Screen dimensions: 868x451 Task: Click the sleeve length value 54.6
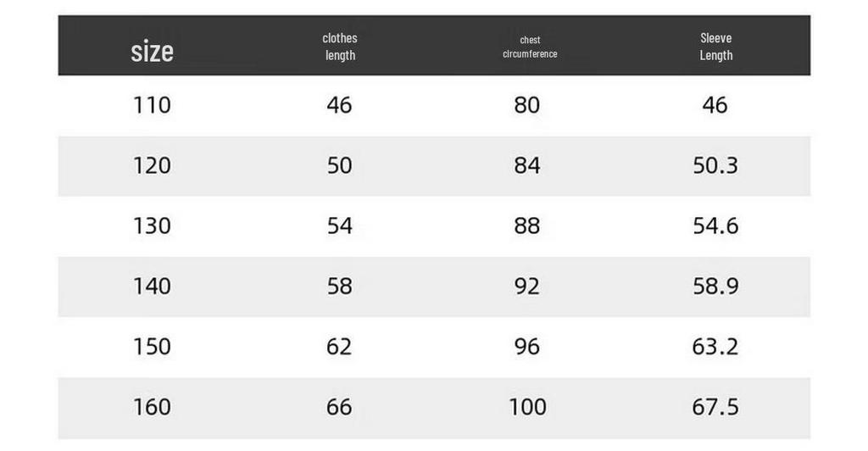[715, 225]
